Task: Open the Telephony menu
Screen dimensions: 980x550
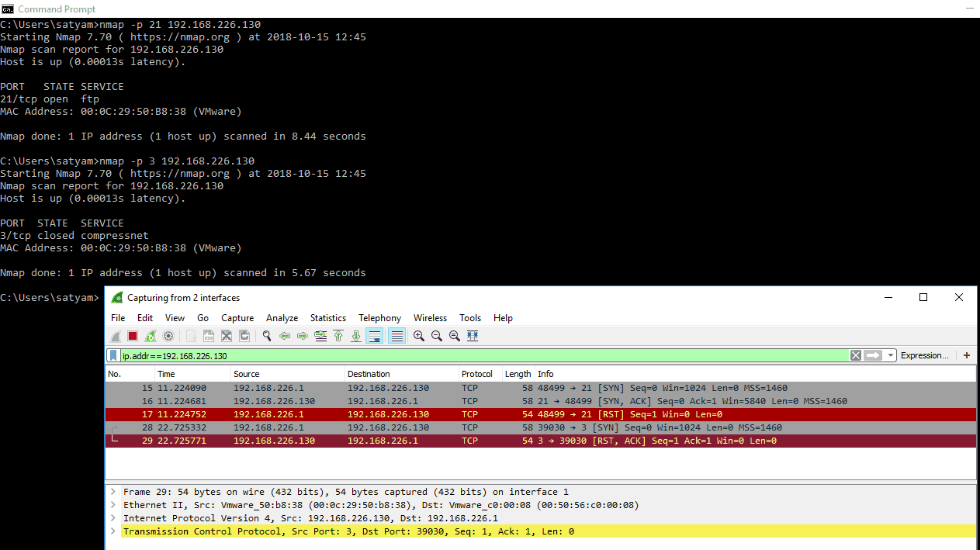Action: click(x=379, y=317)
